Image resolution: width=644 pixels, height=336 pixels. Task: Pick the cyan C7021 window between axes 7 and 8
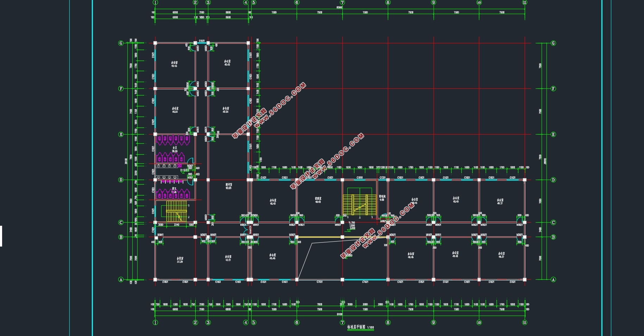365,280
